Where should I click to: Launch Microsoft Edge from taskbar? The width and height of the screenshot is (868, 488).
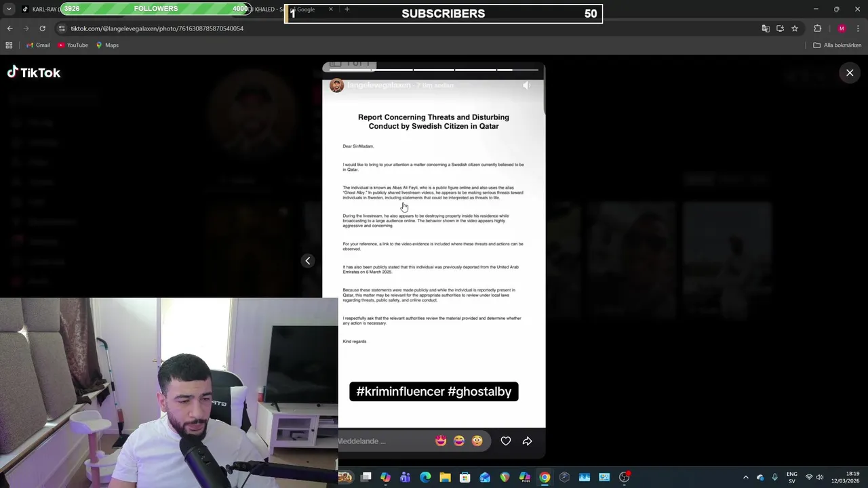tap(425, 477)
